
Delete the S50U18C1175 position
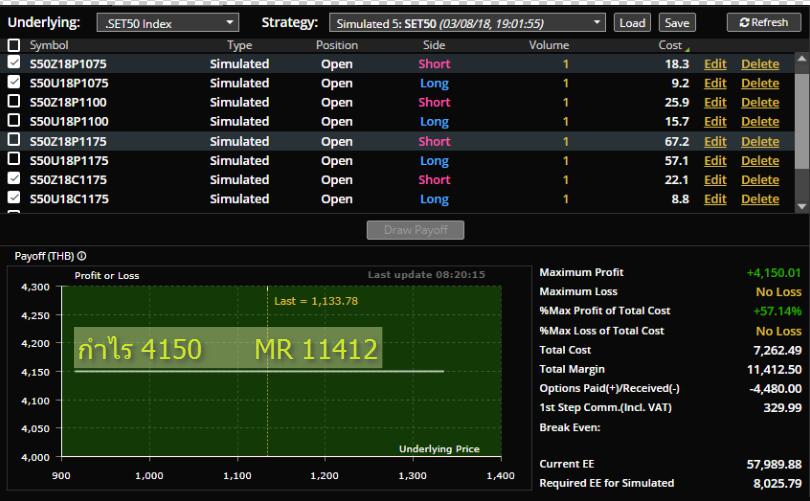[x=760, y=199]
